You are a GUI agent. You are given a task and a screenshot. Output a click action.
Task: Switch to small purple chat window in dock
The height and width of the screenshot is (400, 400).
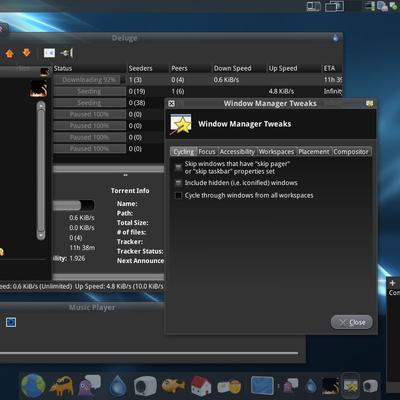[x=291, y=386]
